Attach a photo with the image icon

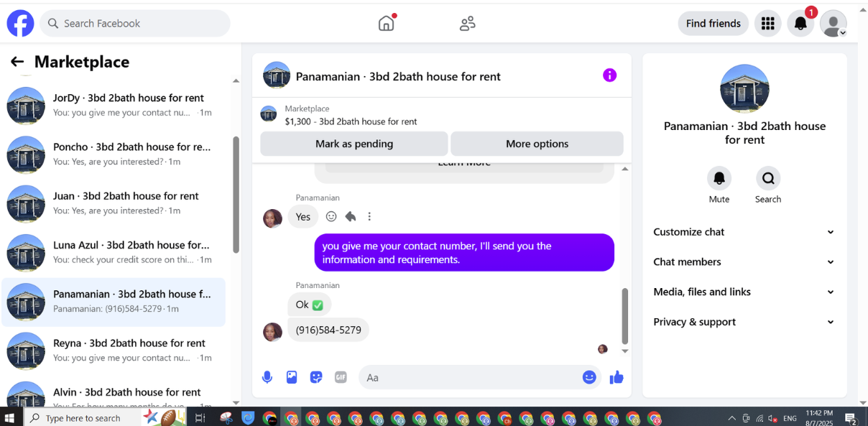[x=292, y=377]
